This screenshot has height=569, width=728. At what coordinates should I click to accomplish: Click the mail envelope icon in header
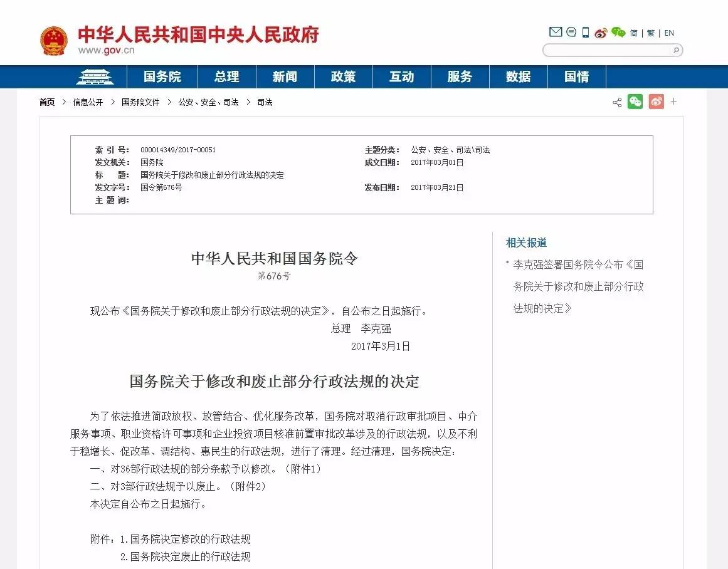(x=555, y=32)
